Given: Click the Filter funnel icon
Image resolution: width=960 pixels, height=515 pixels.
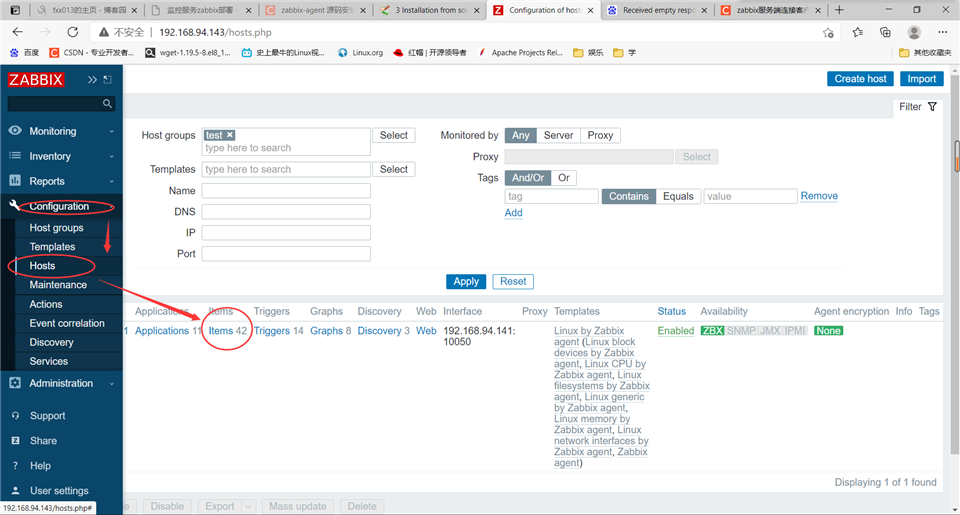Looking at the screenshot, I should point(932,107).
